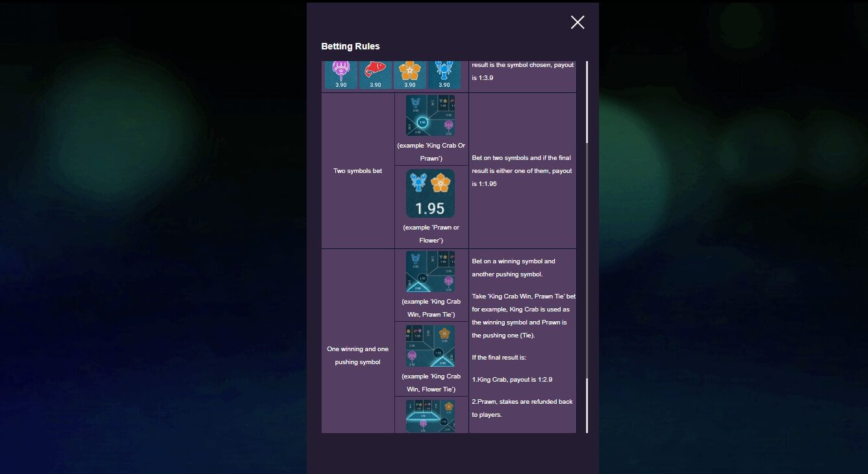Click the "(example 'Prawn or Flower')" caption
This screenshot has height=474, width=868.
pyautogui.click(x=431, y=233)
